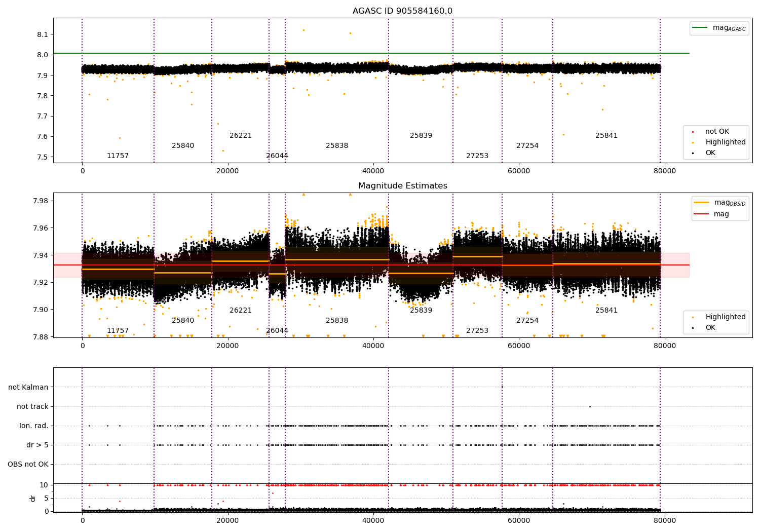The height and width of the screenshot is (532, 760).
Task: Click the lone data point on the 'not Kalman' row
Action: (502, 387)
